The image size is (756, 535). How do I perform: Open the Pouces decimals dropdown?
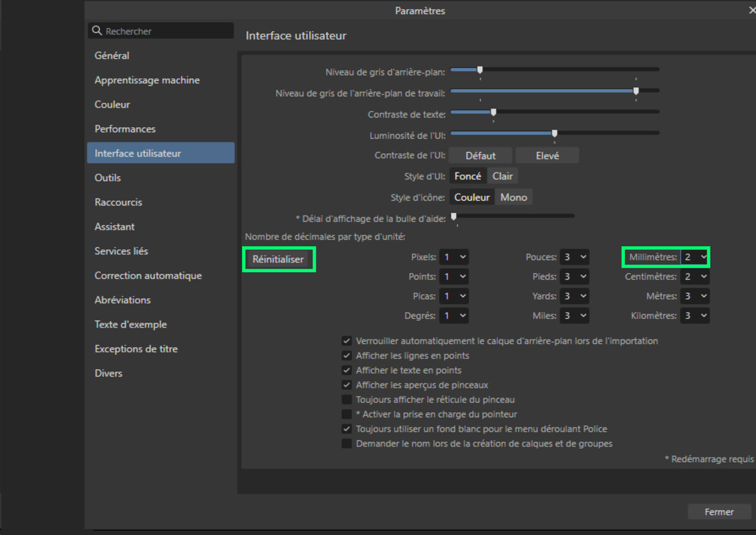pos(575,257)
